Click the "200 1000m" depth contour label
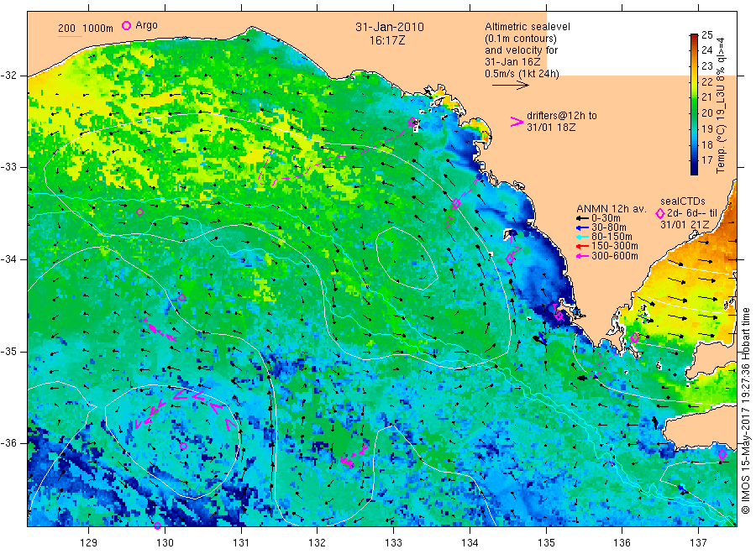Screen dimensions: 756x554 pyautogui.click(x=86, y=29)
